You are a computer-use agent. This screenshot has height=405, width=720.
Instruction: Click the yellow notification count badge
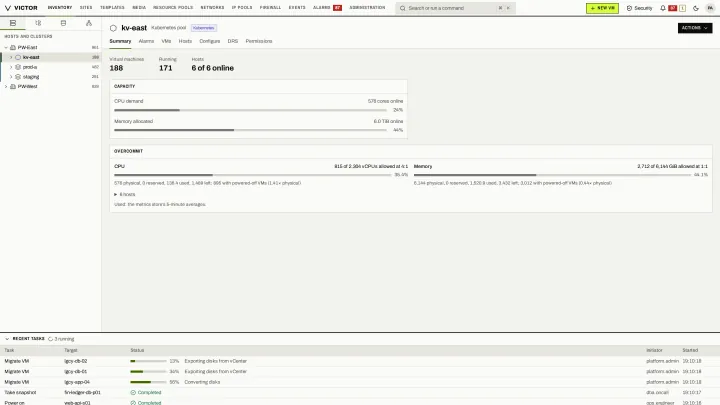tap(682, 8)
